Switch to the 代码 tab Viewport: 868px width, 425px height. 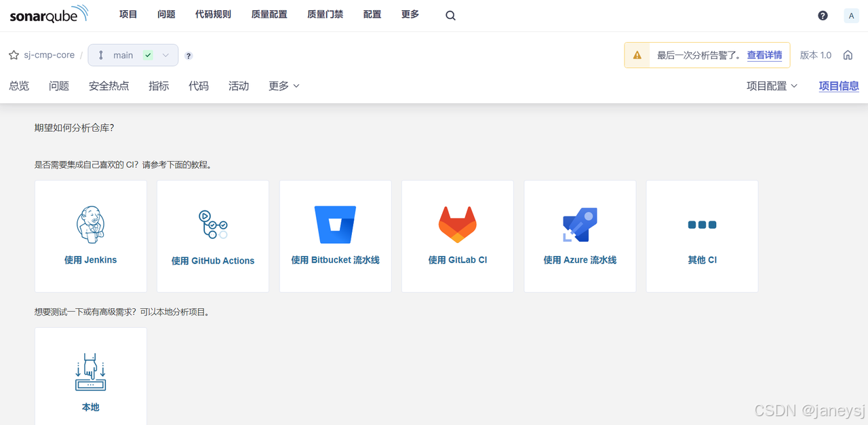tap(199, 86)
